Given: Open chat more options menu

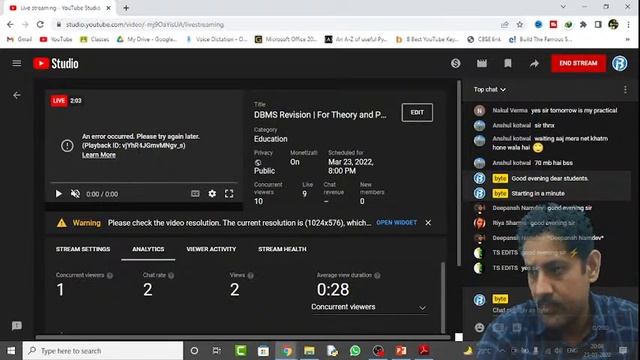Looking at the screenshot, I should 625,89.
